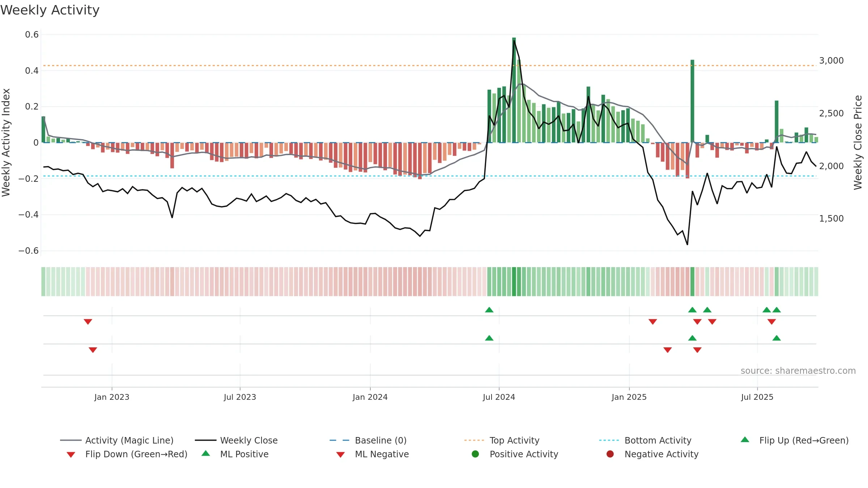Screen dimensions: 868x488
Task: Toggle Flip Down (Green→Red) legend entry
Action: (127, 454)
